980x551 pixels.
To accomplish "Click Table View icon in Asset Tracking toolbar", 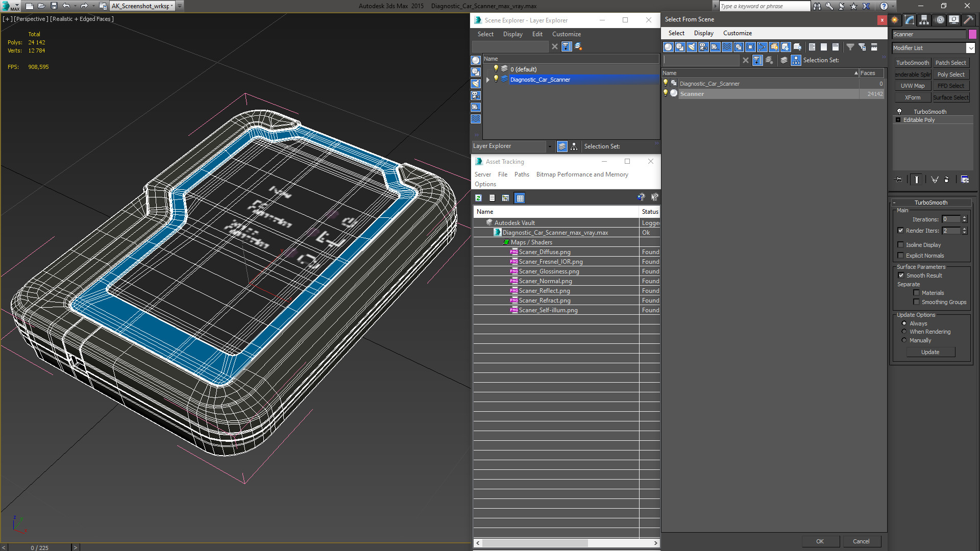I will [520, 198].
